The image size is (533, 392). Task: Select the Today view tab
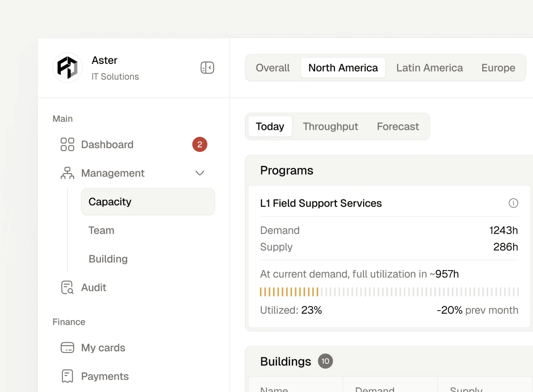point(270,127)
